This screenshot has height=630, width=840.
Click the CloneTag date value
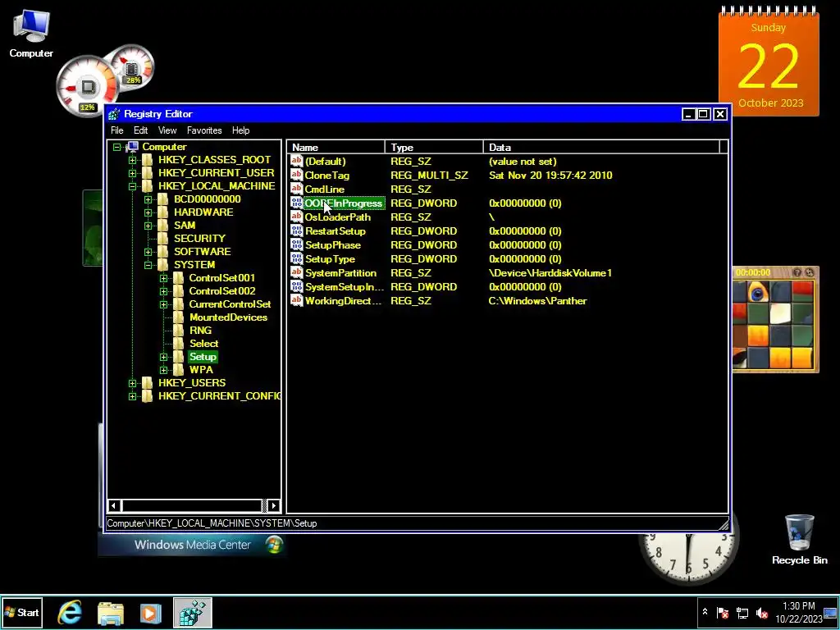550,176
